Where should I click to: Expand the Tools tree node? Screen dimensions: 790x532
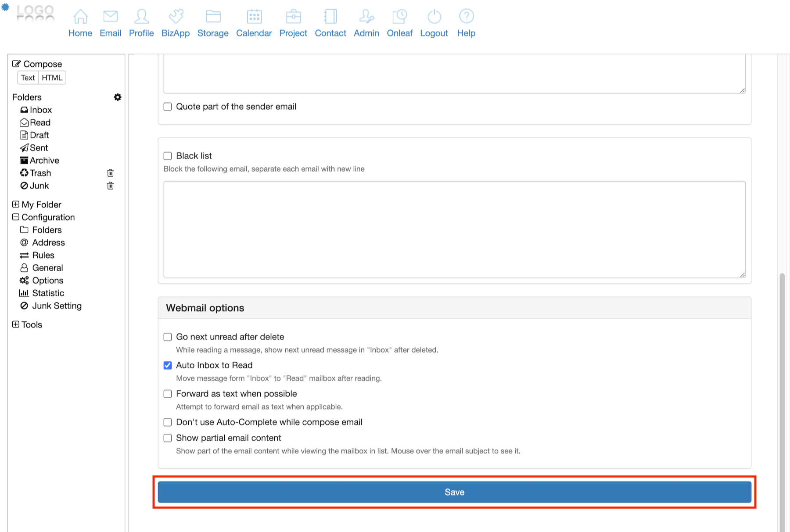pyautogui.click(x=16, y=324)
